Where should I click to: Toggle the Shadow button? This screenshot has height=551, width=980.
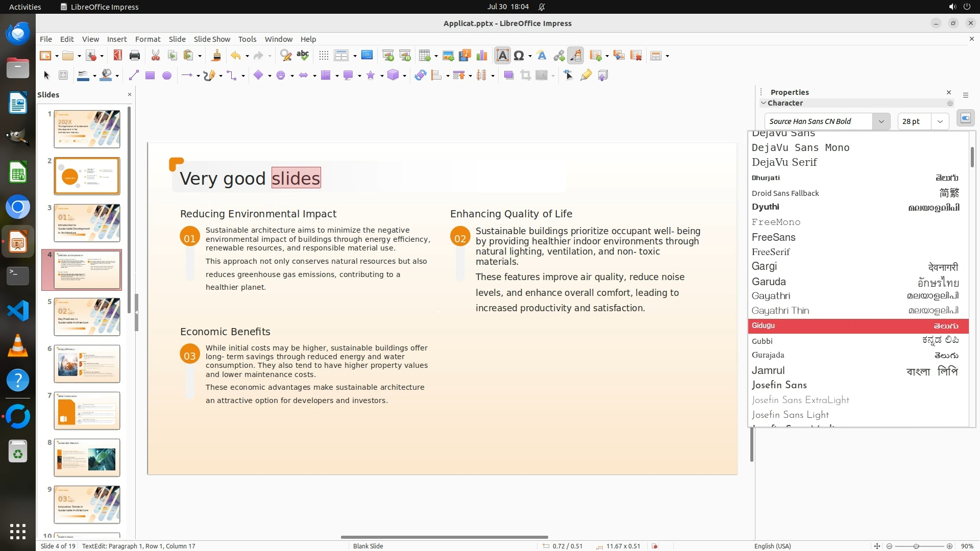(x=508, y=76)
